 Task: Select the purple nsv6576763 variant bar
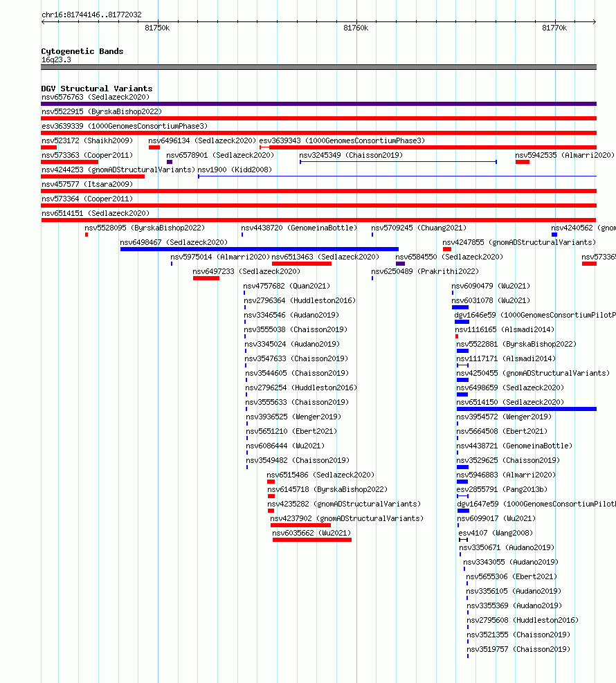tap(318, 104)
